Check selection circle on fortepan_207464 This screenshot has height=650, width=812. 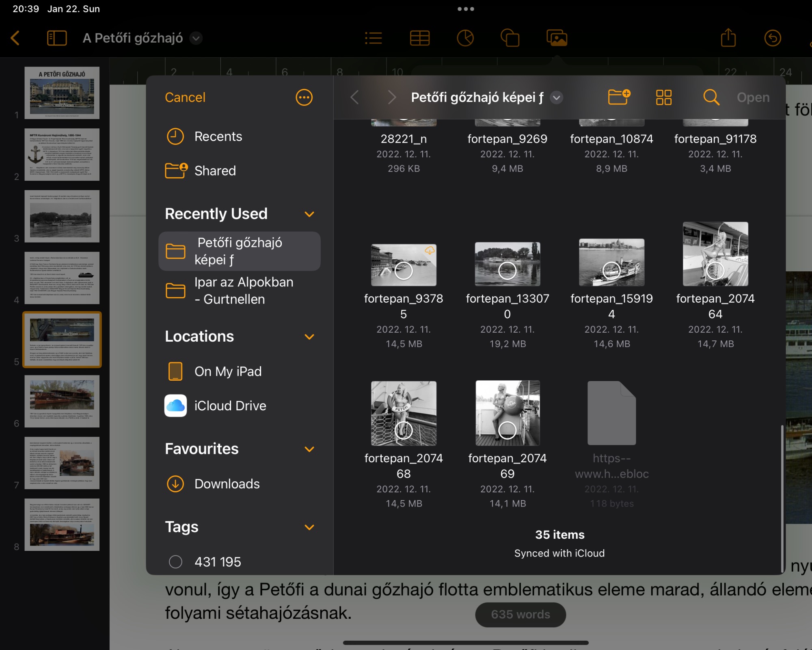point(715,271)
